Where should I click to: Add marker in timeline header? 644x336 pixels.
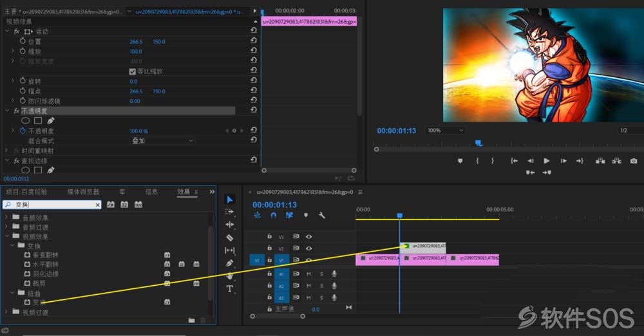pos(305,215)
